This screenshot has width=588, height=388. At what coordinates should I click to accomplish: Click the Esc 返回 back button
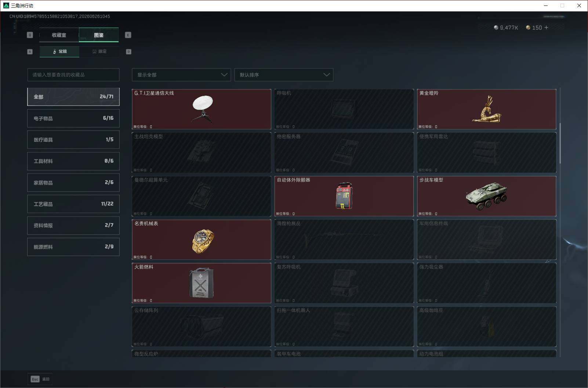[x=40, y=379]
